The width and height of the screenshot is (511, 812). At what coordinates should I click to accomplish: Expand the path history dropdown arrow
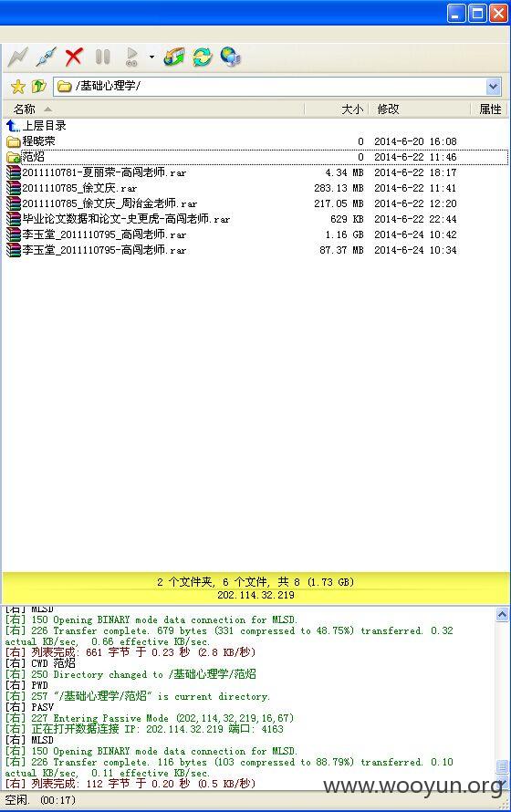point(494,87)
